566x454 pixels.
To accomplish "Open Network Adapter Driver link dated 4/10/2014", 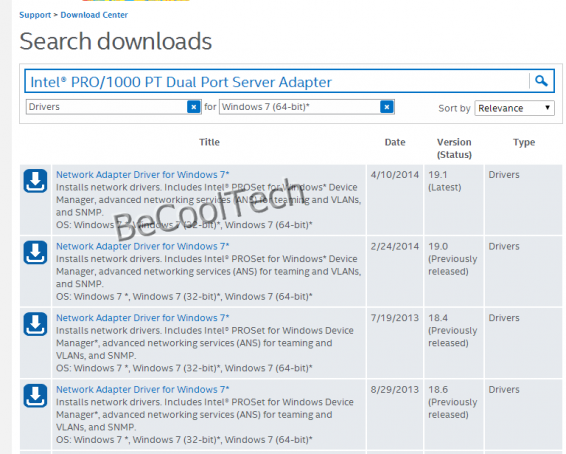I will click(x=143, y=175).
